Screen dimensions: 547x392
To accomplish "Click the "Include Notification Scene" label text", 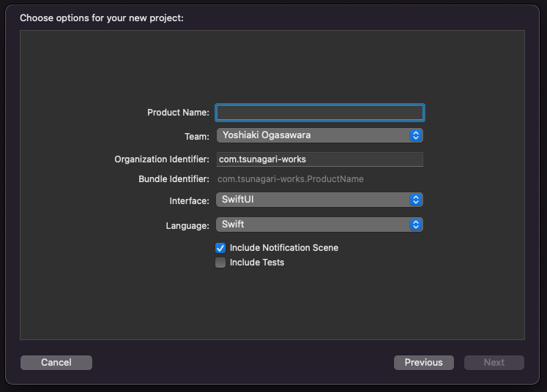I will point(284,248).
